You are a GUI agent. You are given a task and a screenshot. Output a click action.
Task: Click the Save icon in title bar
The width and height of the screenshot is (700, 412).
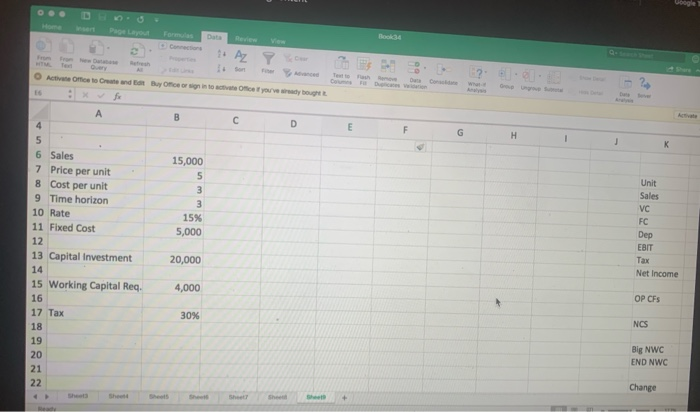[102, 17]
